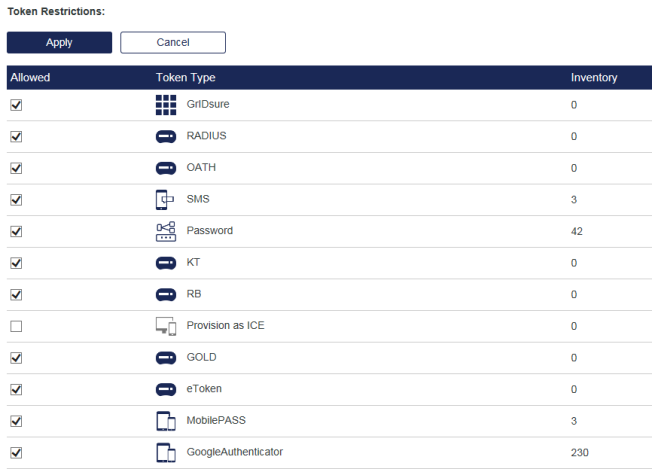Screen dimensions: 652x469
Task: Uncheck the Allowed box for KT
Action: 16,263
